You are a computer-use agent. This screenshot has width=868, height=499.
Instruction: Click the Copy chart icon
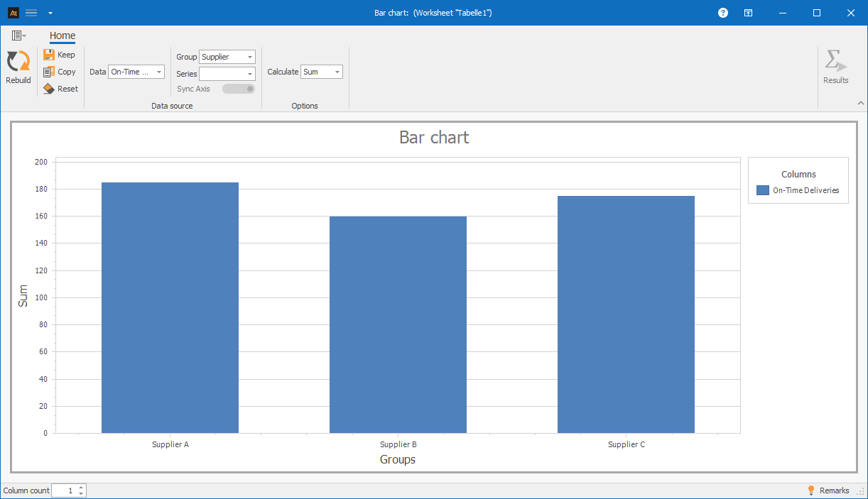49,72
